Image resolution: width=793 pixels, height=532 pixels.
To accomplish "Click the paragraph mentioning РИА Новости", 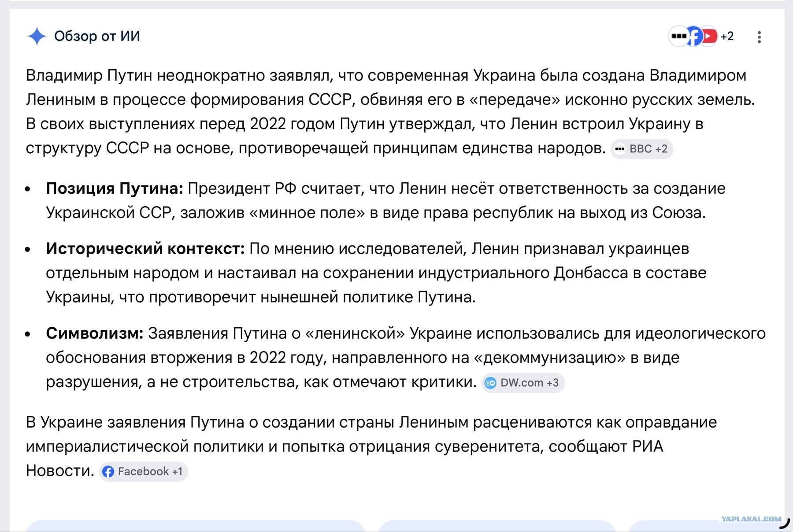I will (371, 447).
